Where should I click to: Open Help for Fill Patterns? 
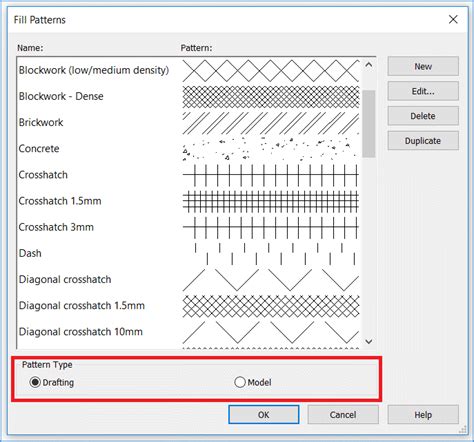(423, 415)
